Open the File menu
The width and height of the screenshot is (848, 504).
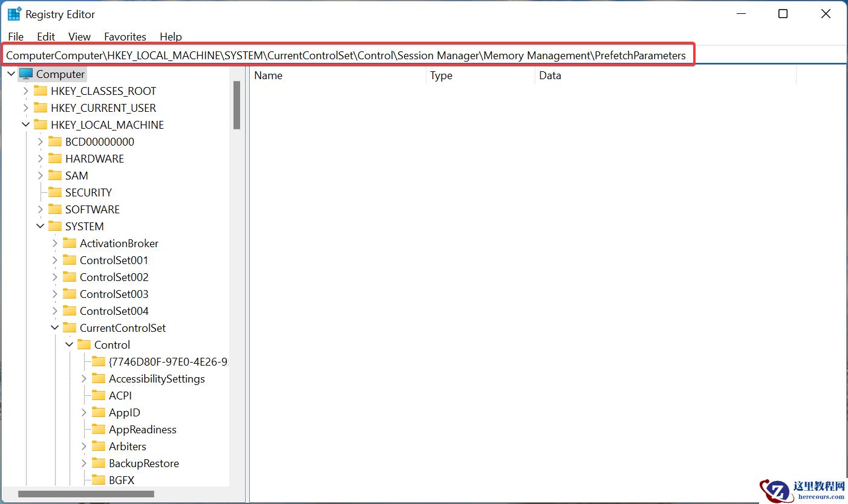tap(16, 37)
